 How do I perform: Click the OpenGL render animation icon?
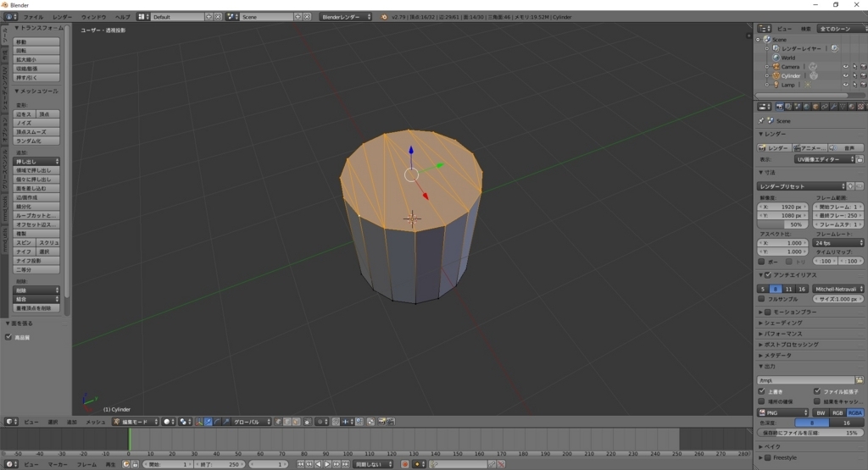click(x=390, y=422)
